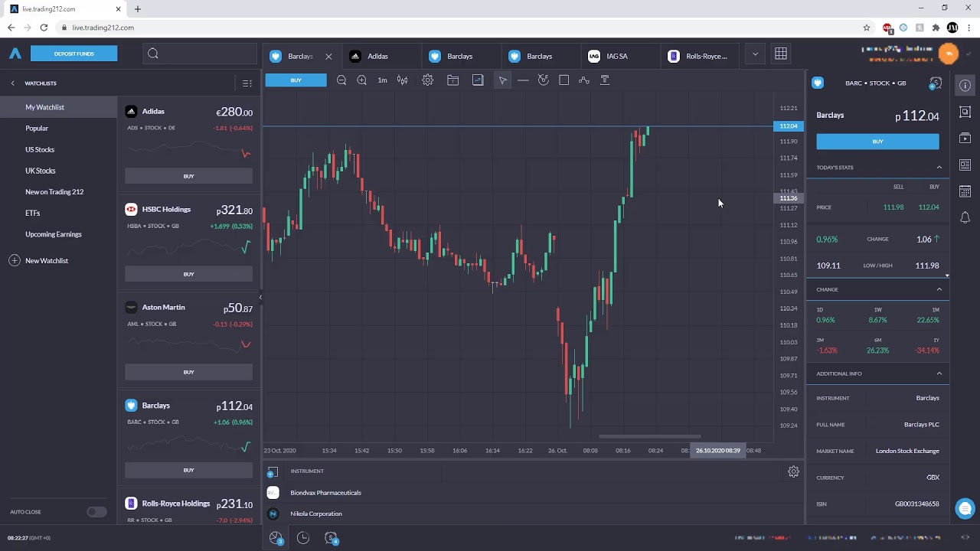Zoom in the chart

coord(362,80)
